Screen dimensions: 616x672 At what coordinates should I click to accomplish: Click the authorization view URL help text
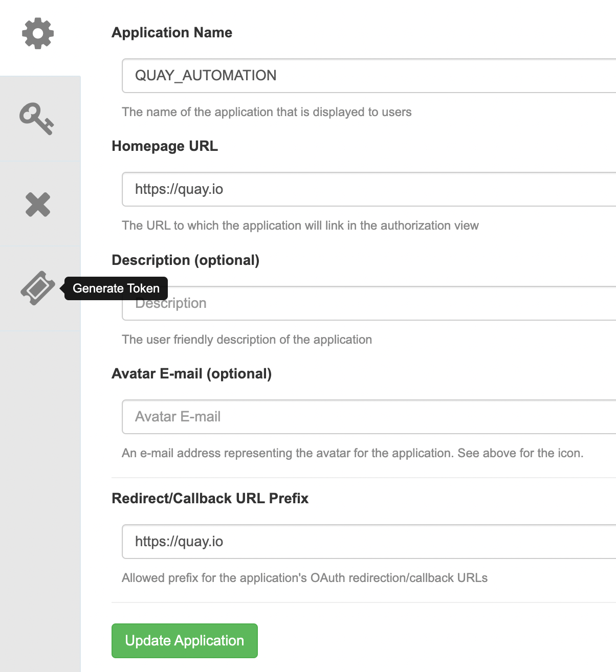click(x=300, y=226)
